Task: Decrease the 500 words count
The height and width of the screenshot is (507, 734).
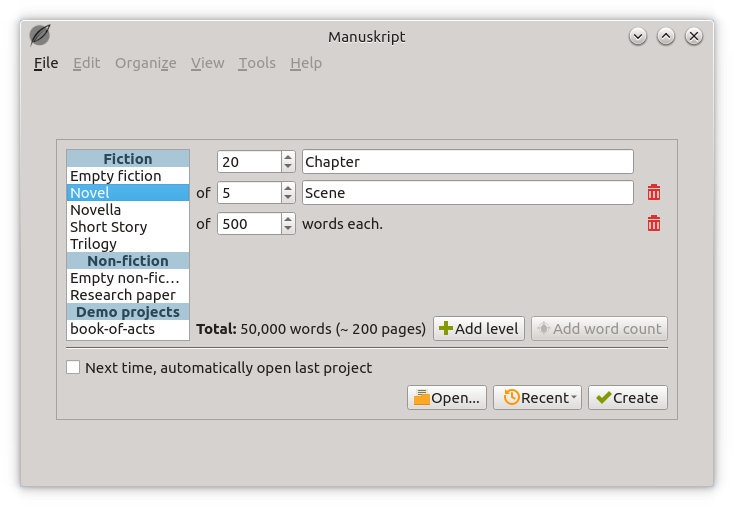Action: [288, 229]
